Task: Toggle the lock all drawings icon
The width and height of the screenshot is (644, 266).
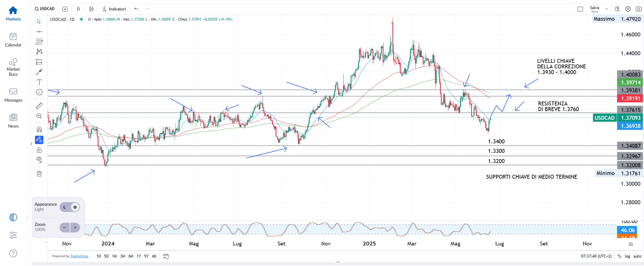Action: (x=39, y=150)
